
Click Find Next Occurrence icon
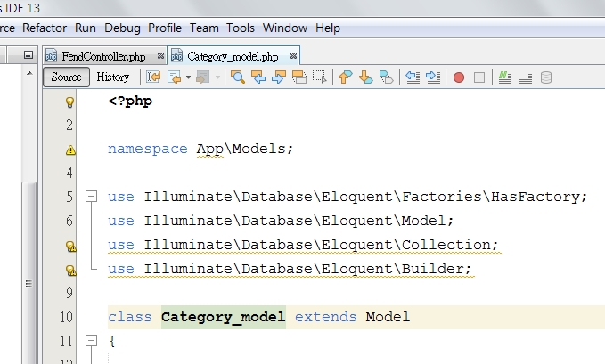tap(279, 77)
